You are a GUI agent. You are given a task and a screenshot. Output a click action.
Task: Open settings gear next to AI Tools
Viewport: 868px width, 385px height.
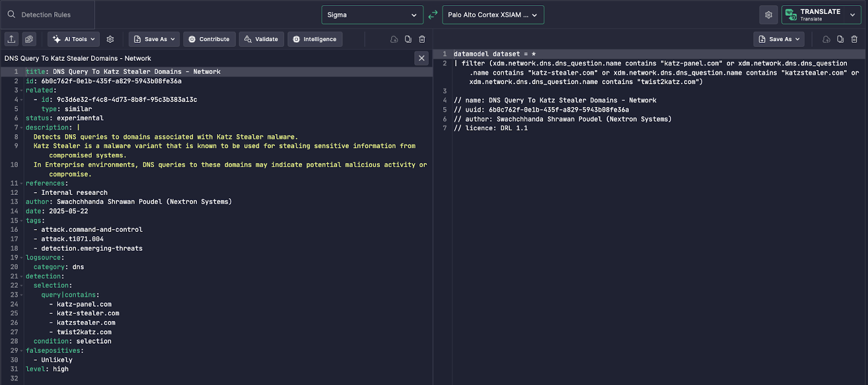(110, 39)
